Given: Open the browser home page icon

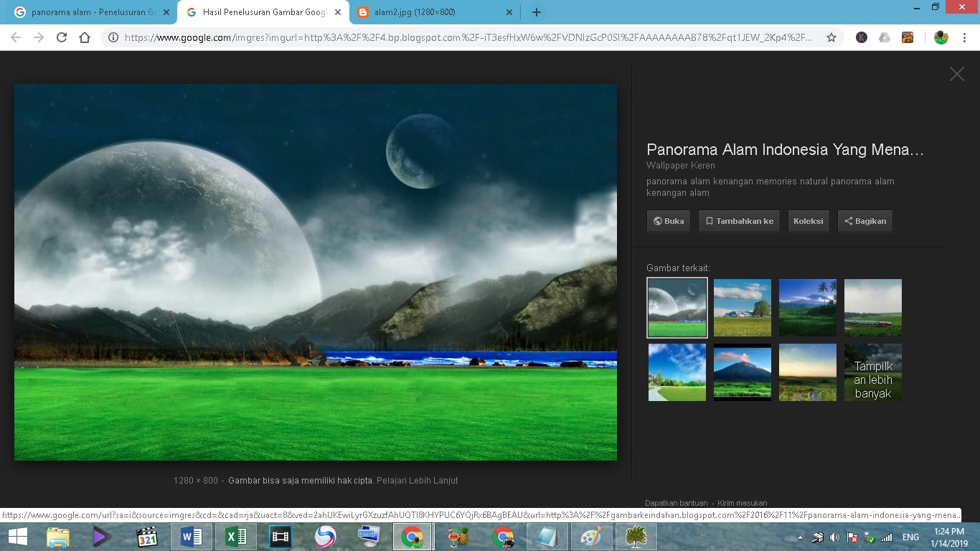Looking at the screenshot, I should click(x=85, y=37).
